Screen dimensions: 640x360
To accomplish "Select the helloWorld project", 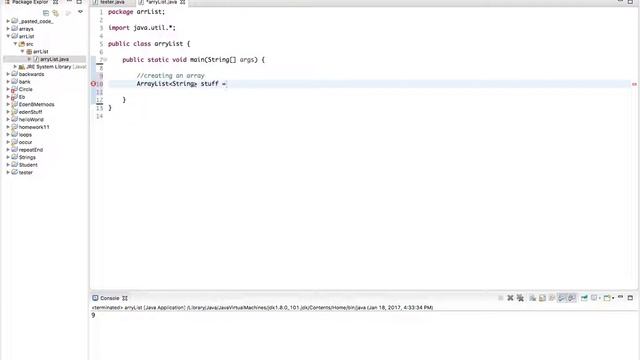I will point(31,120).
